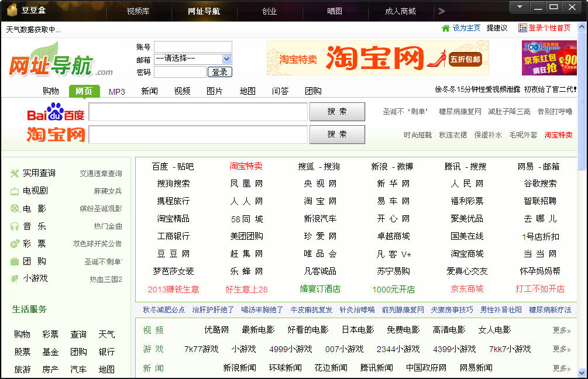Open the 淘宝特卖 red link in site grid

pyautogui.click(x=246, y=166)
